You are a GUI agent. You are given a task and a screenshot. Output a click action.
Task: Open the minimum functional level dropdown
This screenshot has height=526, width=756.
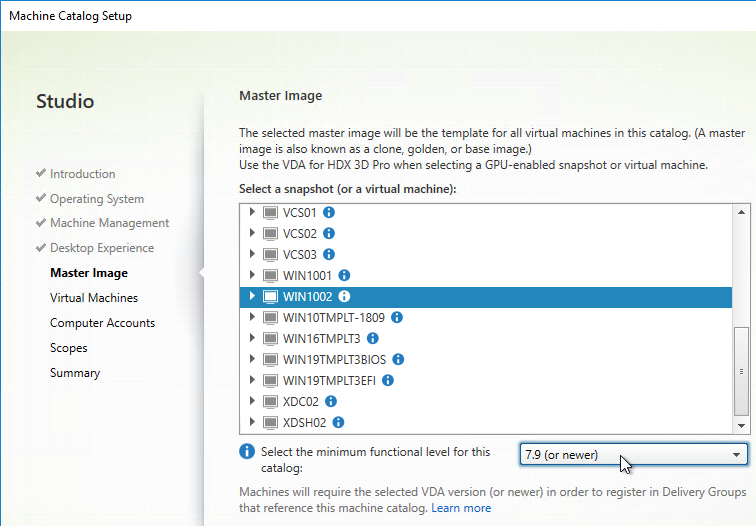point(634,455)
